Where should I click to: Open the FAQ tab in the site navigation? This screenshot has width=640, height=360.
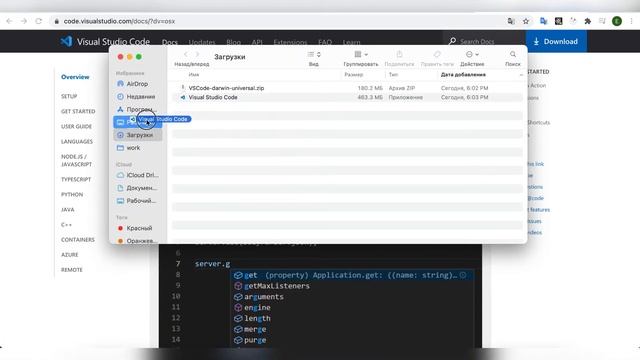(325, 42)
